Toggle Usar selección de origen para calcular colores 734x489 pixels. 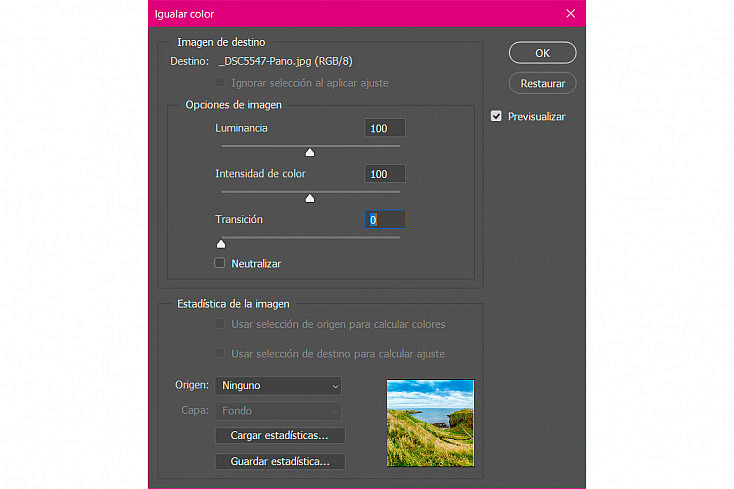(220, 324)
